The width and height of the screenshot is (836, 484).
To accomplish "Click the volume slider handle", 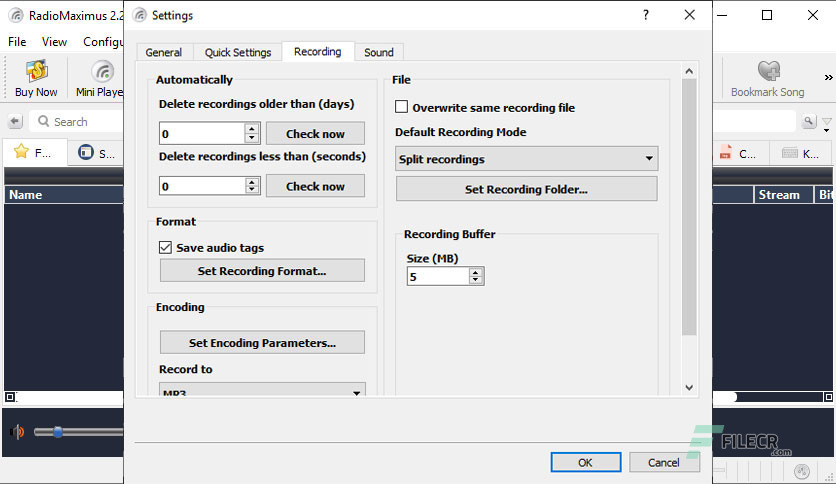I will tap(58, 431).
